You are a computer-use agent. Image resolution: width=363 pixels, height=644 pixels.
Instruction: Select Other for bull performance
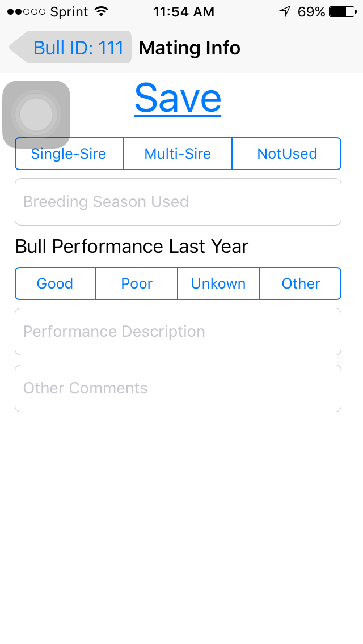301,283
